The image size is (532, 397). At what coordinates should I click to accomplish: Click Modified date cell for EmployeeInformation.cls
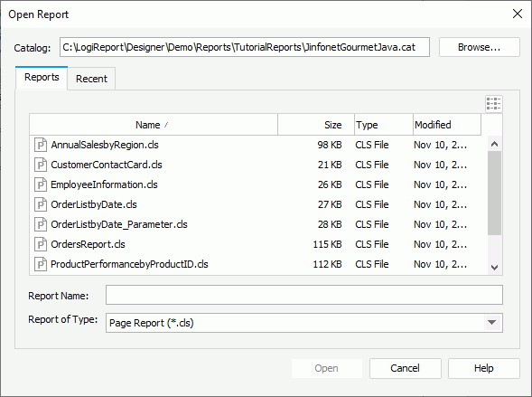440,184
